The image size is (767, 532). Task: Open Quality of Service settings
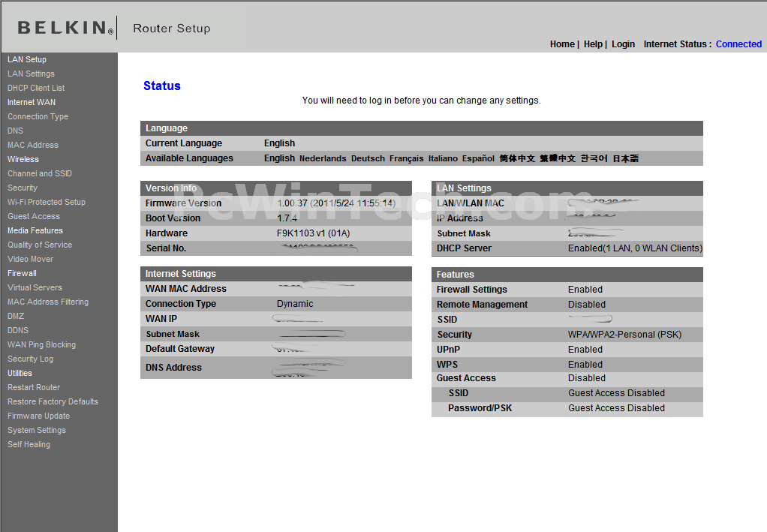click(40, 245)
